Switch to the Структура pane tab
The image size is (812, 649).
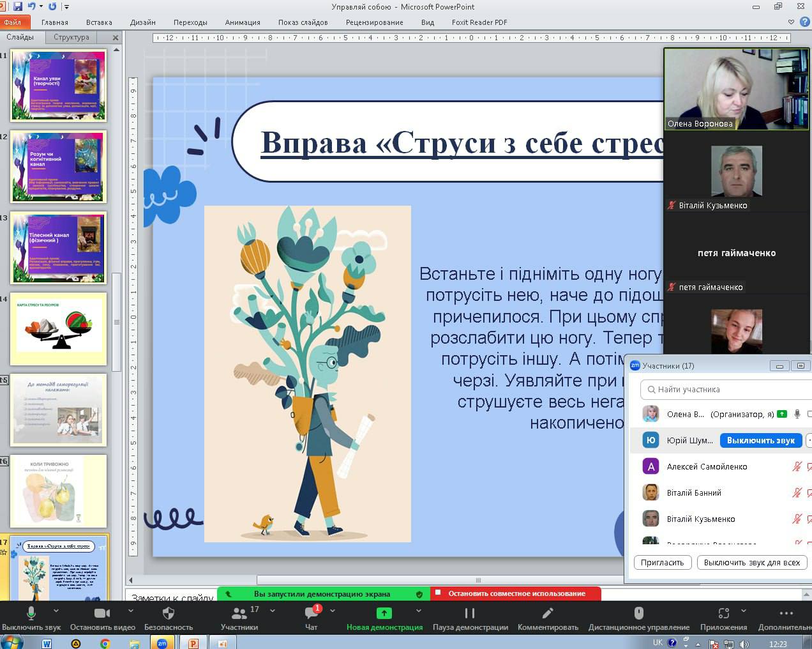tap(71, 37)
